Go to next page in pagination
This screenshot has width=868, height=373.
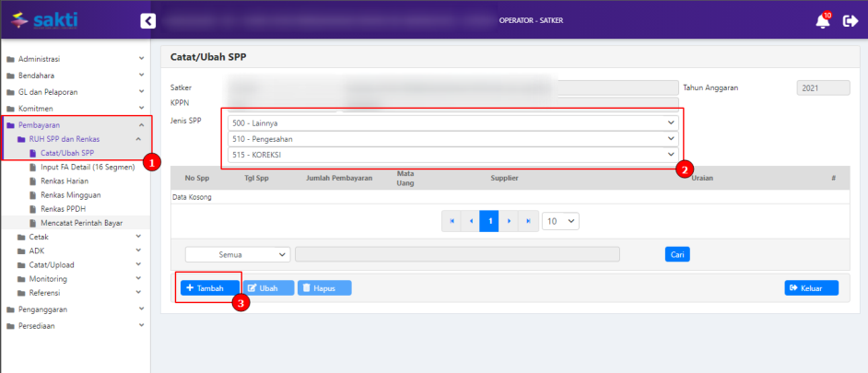(509, 222)
